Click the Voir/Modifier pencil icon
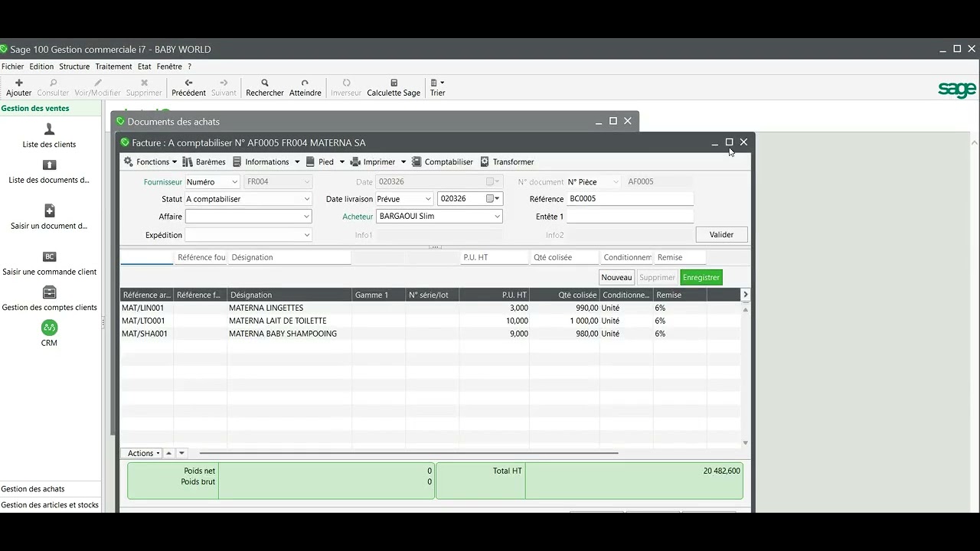The height and width of the screenshot is (551, 980). coord(98,83)
